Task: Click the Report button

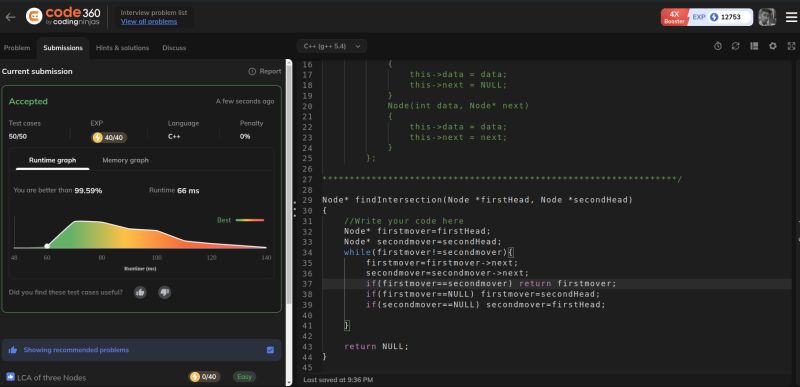Action: (x=265, y=71)
